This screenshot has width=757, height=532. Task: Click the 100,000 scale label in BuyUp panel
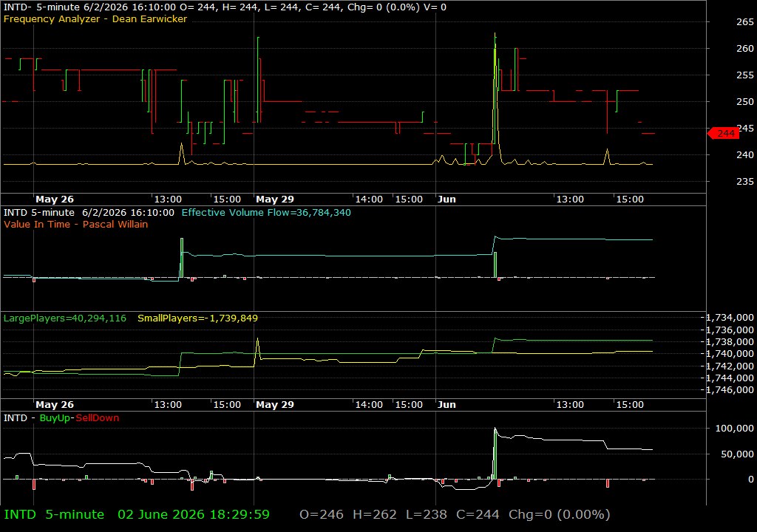pyautogui.click(x=734, y=429)
